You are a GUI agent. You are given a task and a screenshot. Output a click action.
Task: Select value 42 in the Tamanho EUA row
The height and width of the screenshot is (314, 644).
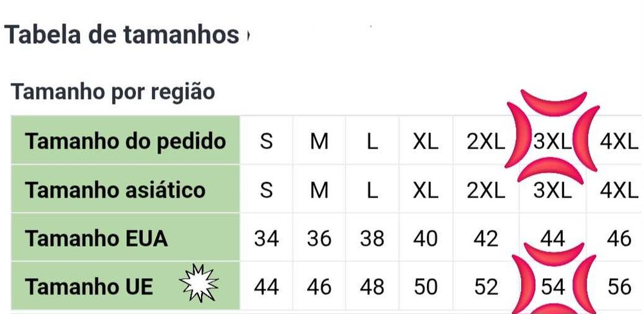pos(486,239)
